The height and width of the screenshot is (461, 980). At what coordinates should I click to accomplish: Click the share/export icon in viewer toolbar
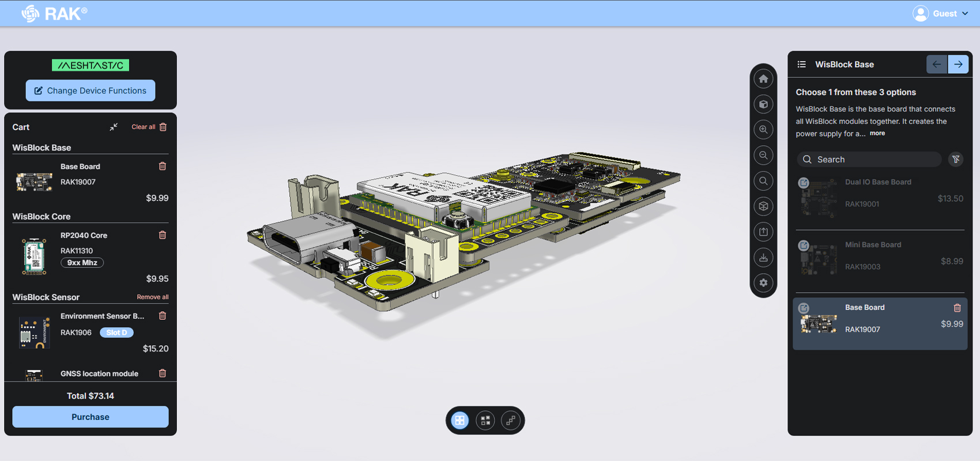point(764,232)
